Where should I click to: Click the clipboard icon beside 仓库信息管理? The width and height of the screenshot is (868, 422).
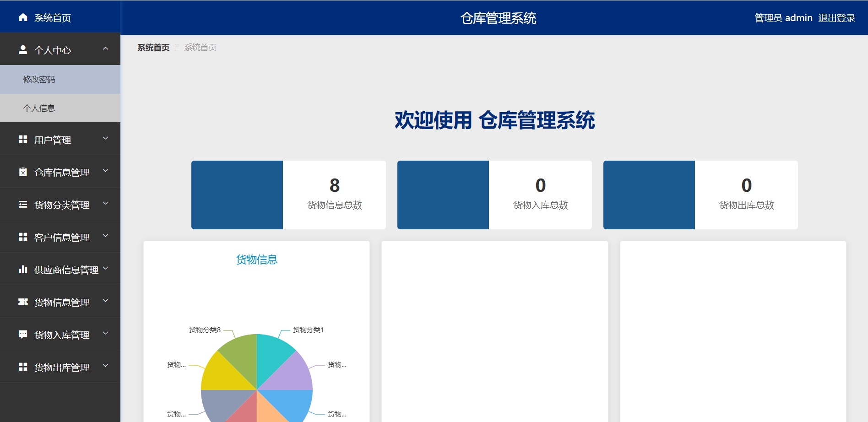pyautogui.click(x=23, y=172)
